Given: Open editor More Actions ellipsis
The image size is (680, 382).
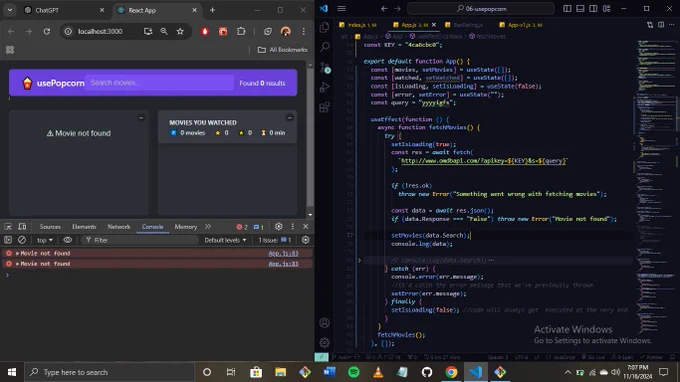Looking at the screenshot, I should coord(671,25).
